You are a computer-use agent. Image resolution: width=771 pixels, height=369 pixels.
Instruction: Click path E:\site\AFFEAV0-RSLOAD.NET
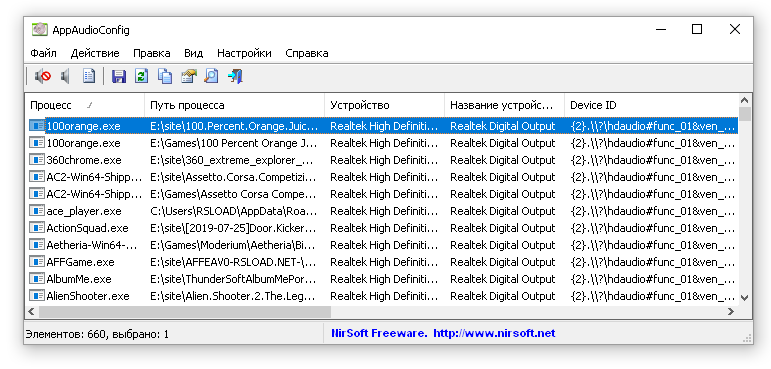pos(234,262)
